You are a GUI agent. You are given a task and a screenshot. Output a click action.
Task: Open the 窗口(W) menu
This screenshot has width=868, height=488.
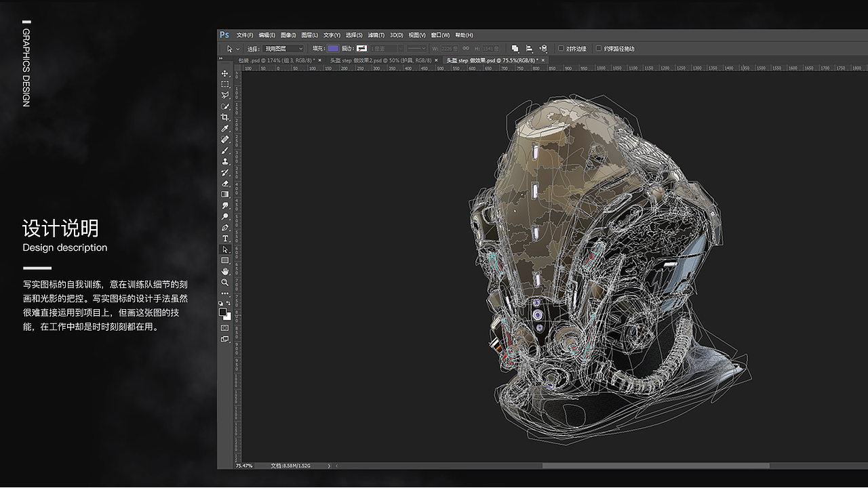click(440, 35)
